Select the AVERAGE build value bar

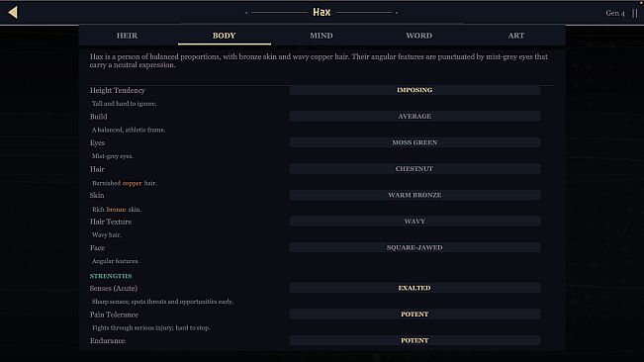pyautogui.click(x=414, y=116)
